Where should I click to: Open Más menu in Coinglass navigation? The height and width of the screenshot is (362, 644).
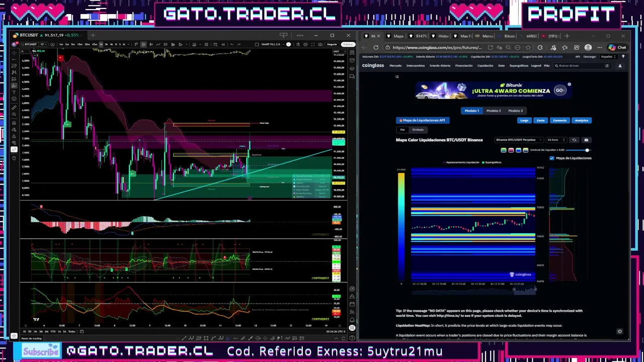point(547,65)
